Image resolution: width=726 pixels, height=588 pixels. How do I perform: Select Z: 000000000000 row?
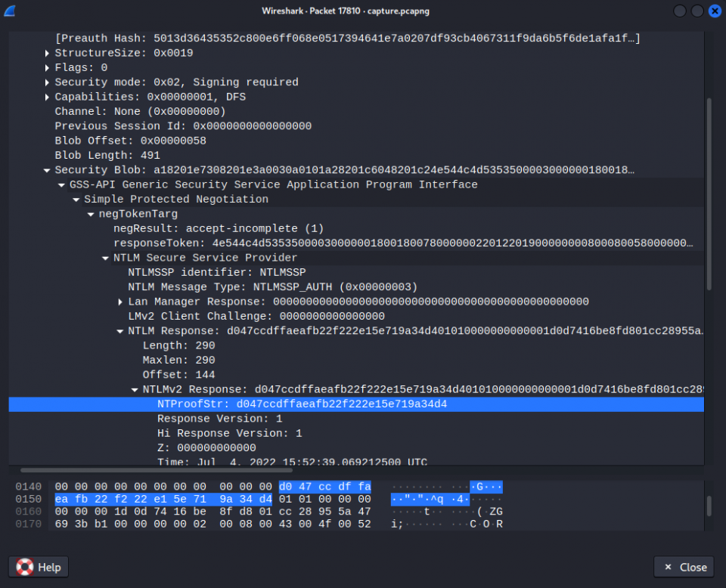[x=206, y=448]
